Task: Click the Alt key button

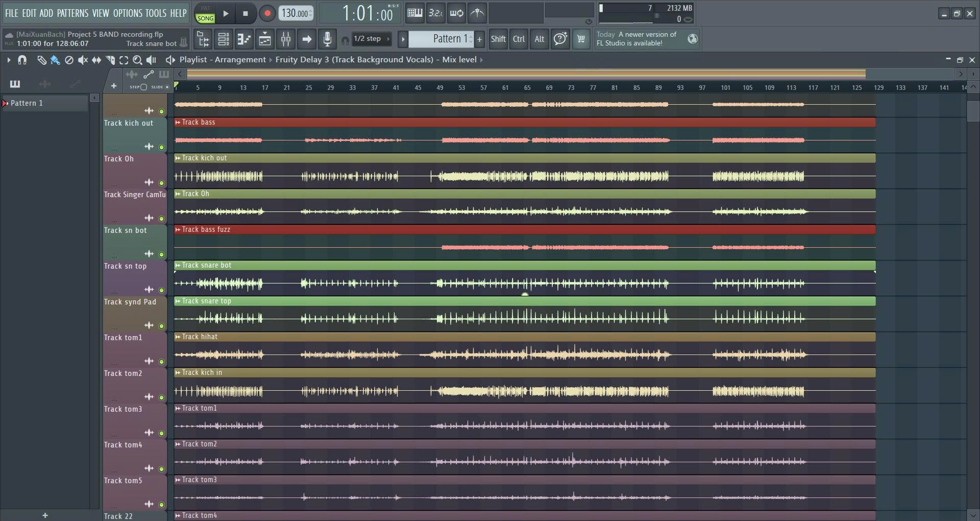Action: pyautogui.click(x=539, y=39)
